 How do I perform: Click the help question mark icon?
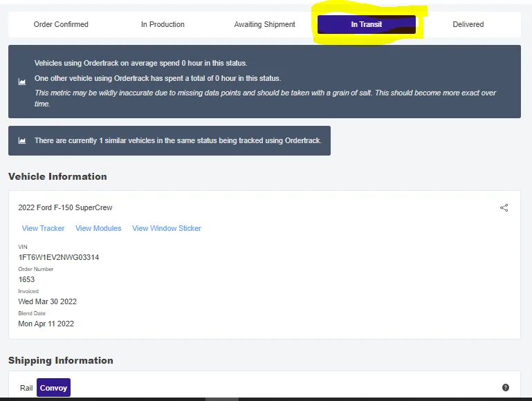tap(506, 388)
